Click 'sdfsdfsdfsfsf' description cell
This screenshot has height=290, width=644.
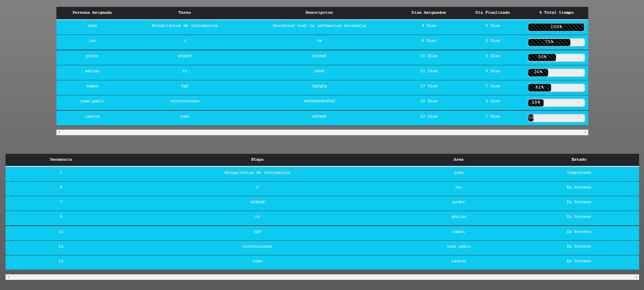319,101
